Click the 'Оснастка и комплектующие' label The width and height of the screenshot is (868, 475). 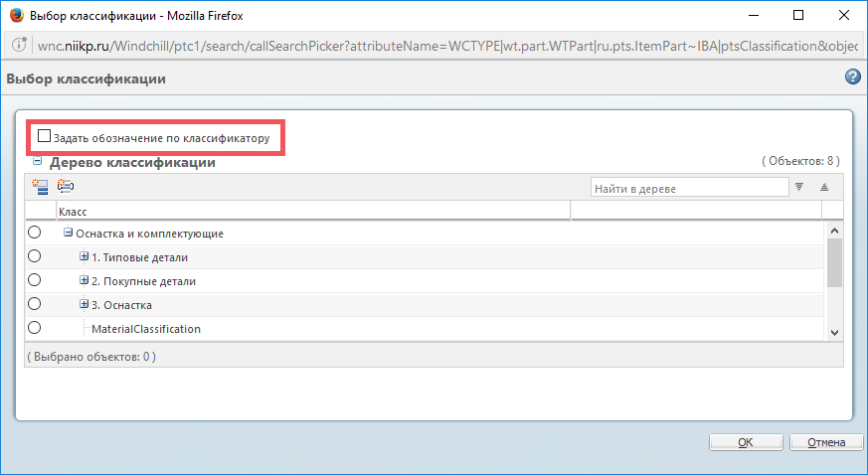[149, 234]
